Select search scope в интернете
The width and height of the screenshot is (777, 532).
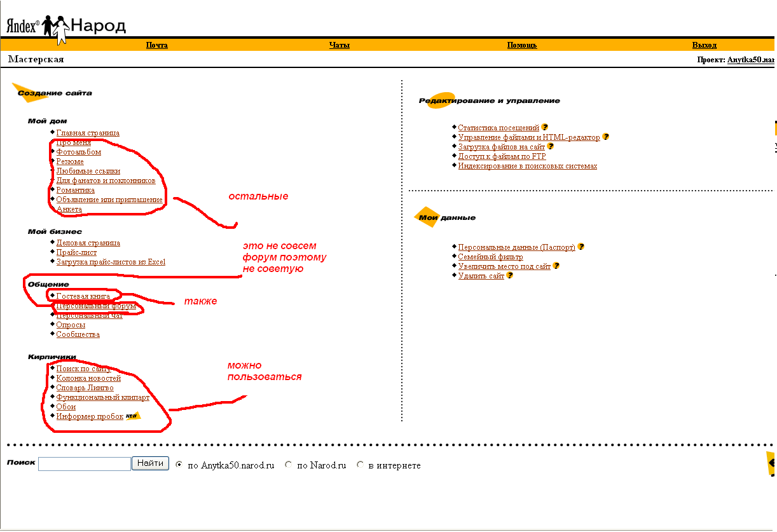pos(360,465)
